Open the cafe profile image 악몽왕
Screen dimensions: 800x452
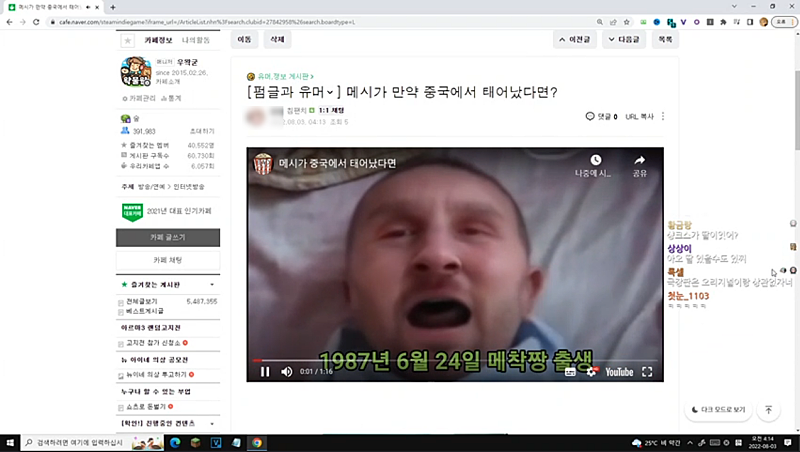click(x=136, y=71)
